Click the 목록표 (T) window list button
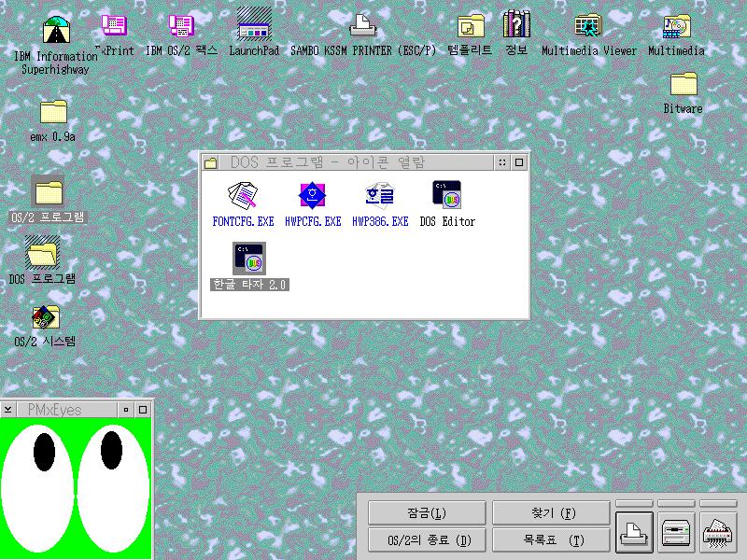 click(x=551, y=540)
